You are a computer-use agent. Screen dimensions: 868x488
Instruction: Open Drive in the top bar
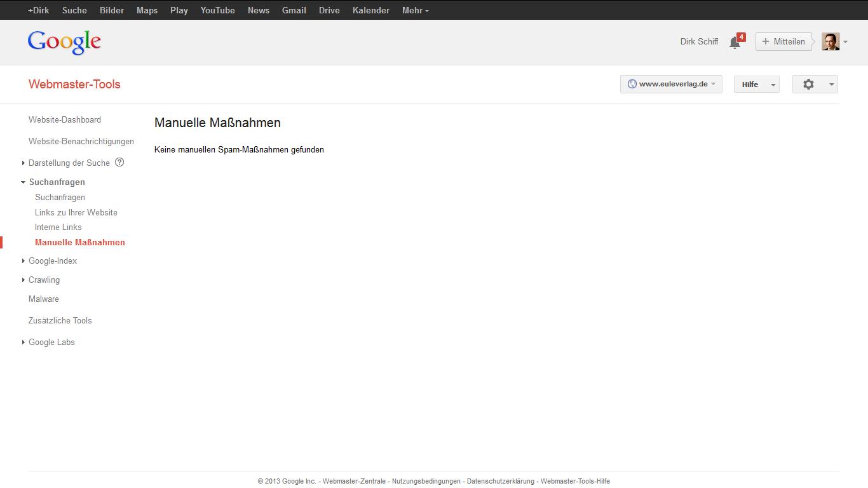pos(329,10)
